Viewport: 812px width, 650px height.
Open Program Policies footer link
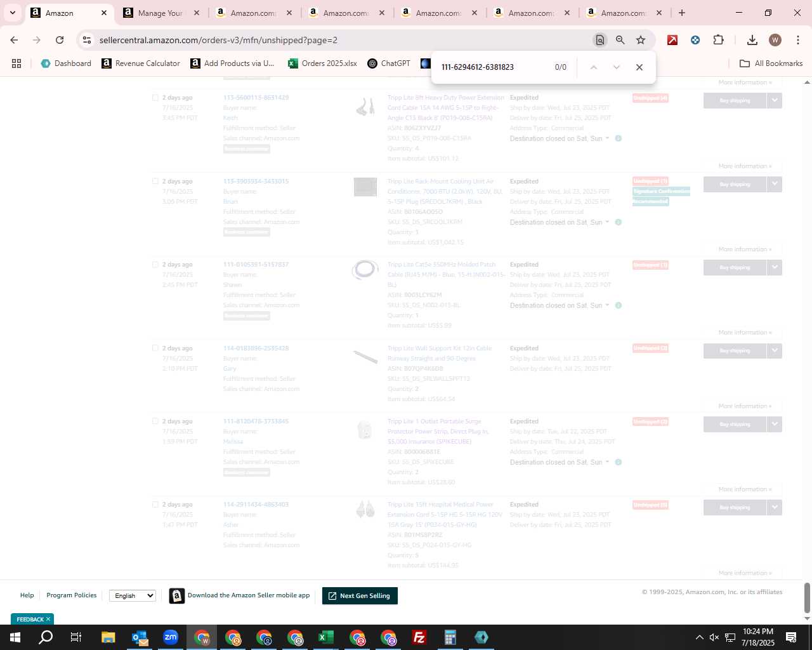tap(72, 595)
